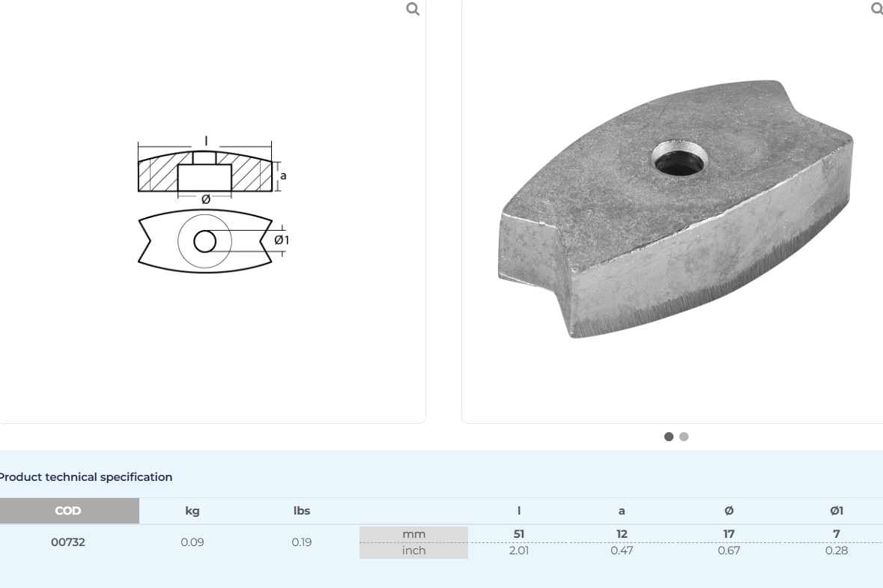
Task: Click the mm unit row label
Action: 413,534
